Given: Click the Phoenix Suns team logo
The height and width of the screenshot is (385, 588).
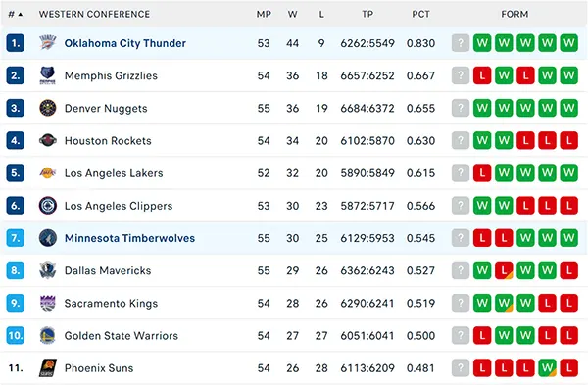Looking at the screenshot, I should [x=48, y=367].
